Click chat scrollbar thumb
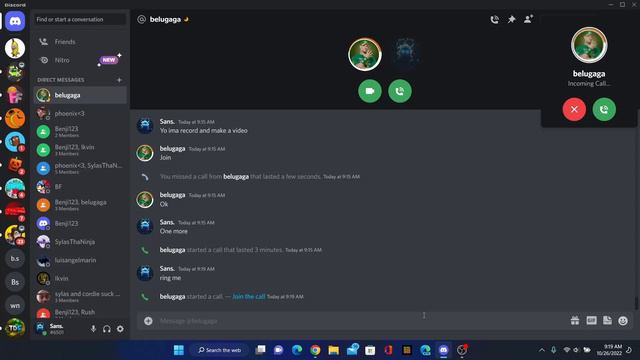The width and height of the screenshot is (640, 360). [636, 303]
